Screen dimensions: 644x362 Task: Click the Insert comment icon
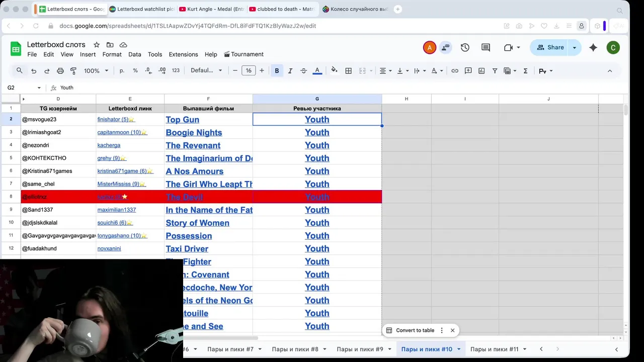pos(468,71)
